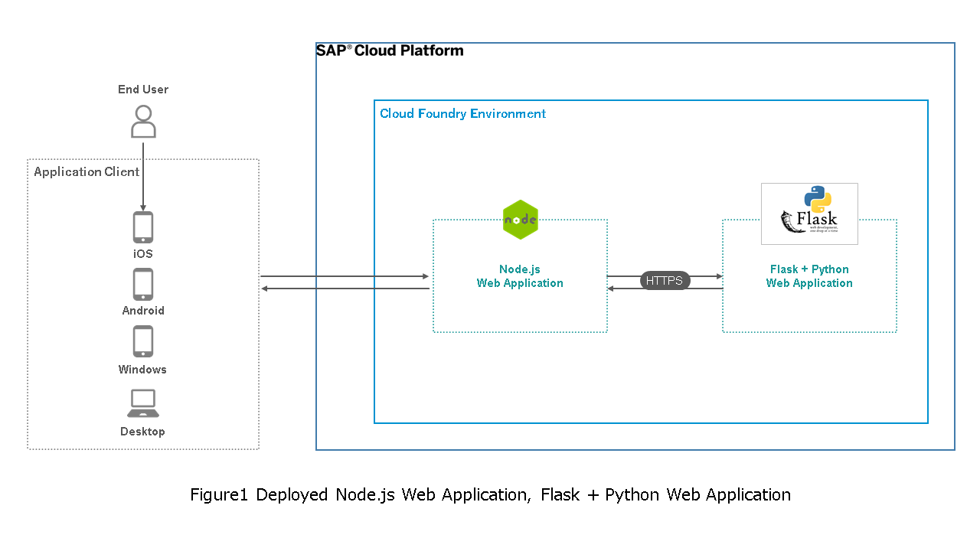Image resolution: width=980 pixels, height=551 pixels.
Task: Select the Figure1 caption text
Action: point(490,495)
